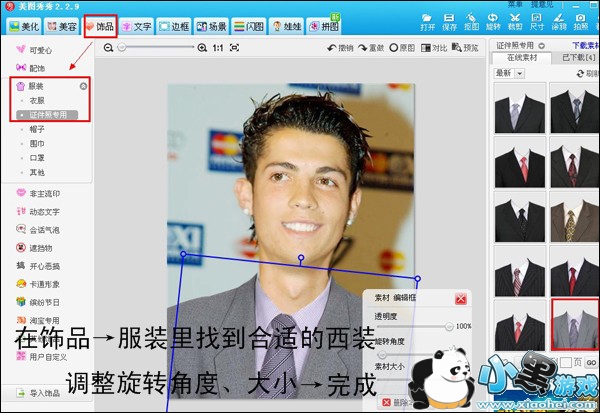
Task: Select the gray suit with purple tie thumbnail
Action: coord(574,324)
